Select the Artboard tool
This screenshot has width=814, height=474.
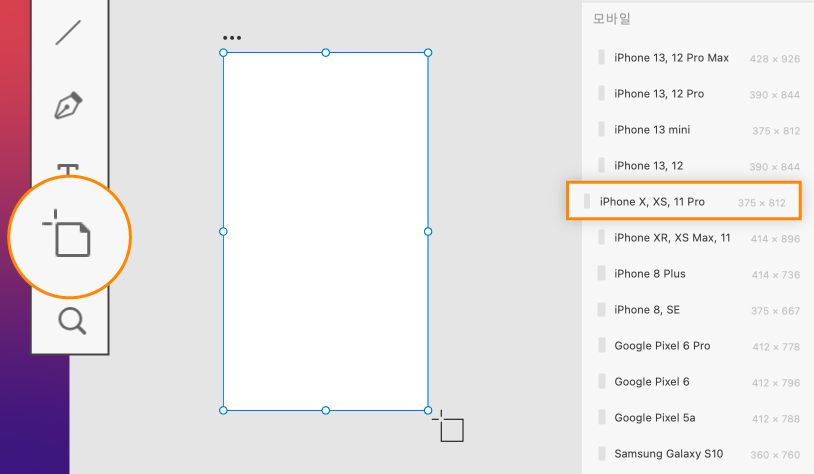70,237
